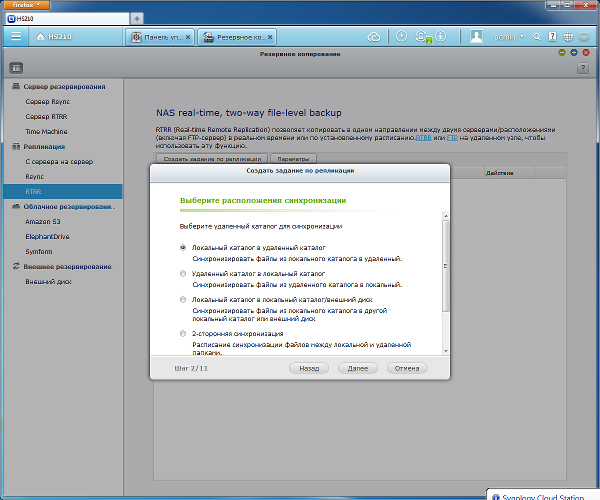Open Symform in sidebar
Screen dimensions: 600x500
39,251
